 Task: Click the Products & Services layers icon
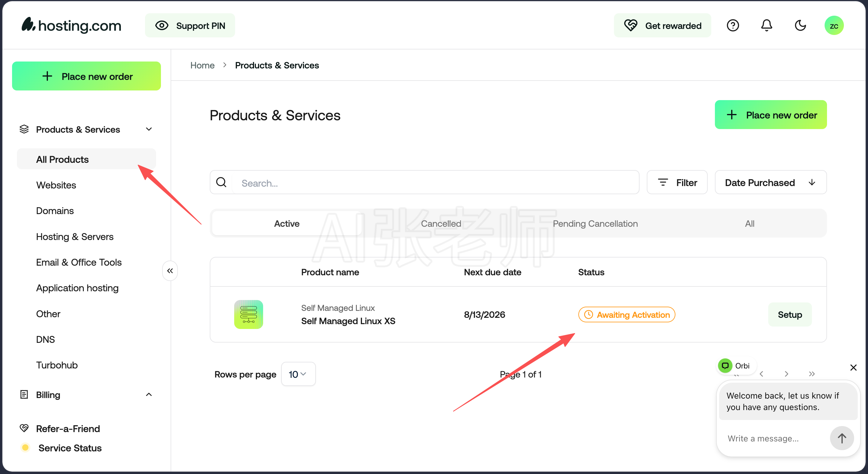click(24, 129)
